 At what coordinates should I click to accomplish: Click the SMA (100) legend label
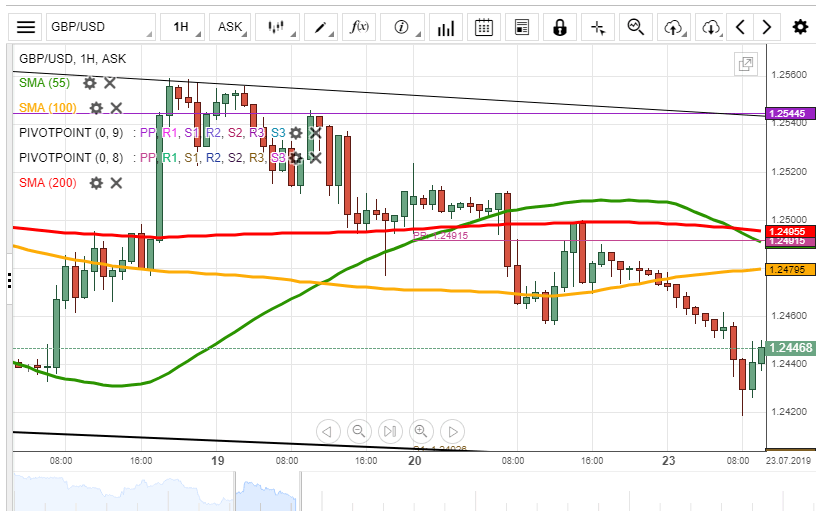coord(48,108)
